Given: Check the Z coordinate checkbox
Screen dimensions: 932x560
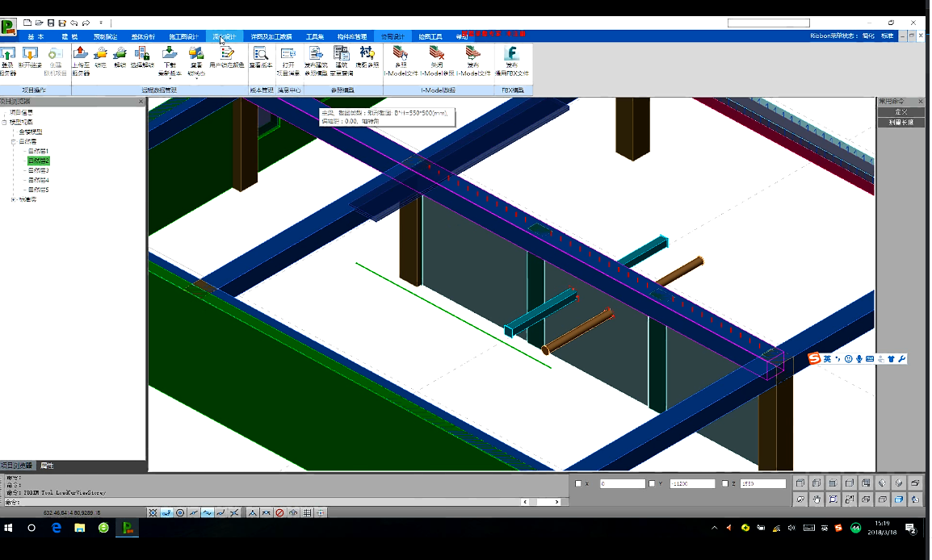Looking at the screenshot, I should 725,483.
